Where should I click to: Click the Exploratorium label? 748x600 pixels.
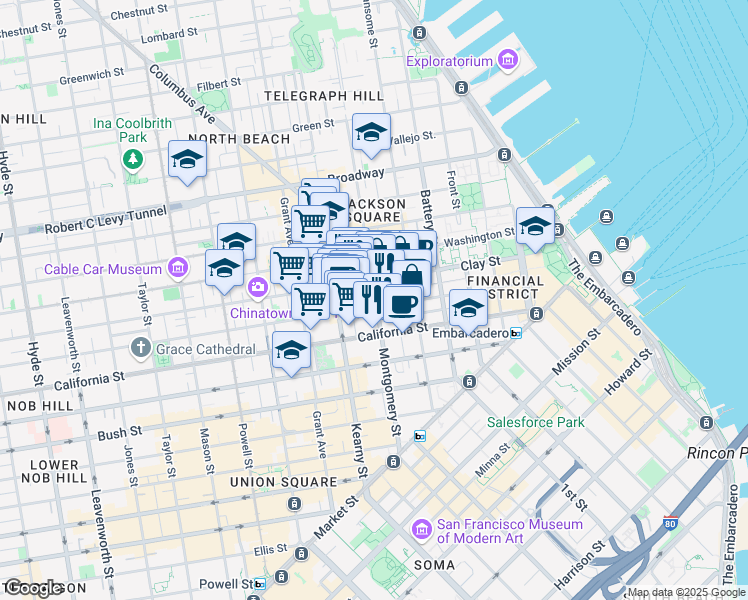click(449, 62)
